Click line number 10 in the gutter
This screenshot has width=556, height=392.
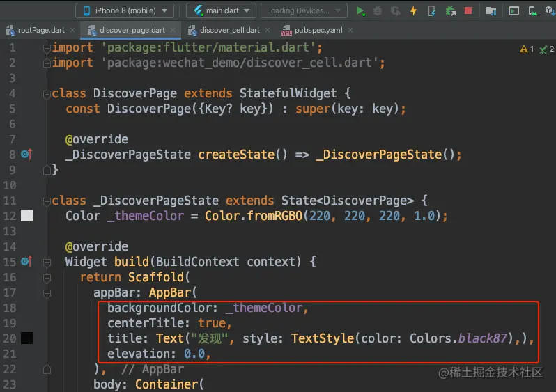10,185
